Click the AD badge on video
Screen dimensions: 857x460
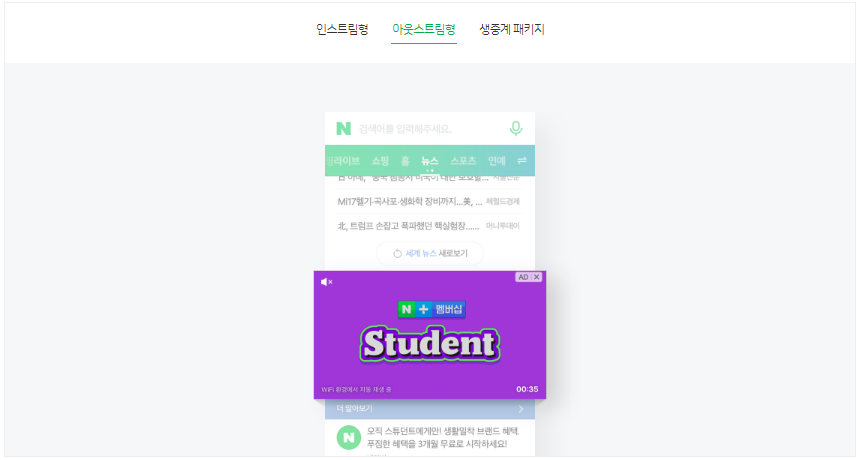click(x=523, y=277)
